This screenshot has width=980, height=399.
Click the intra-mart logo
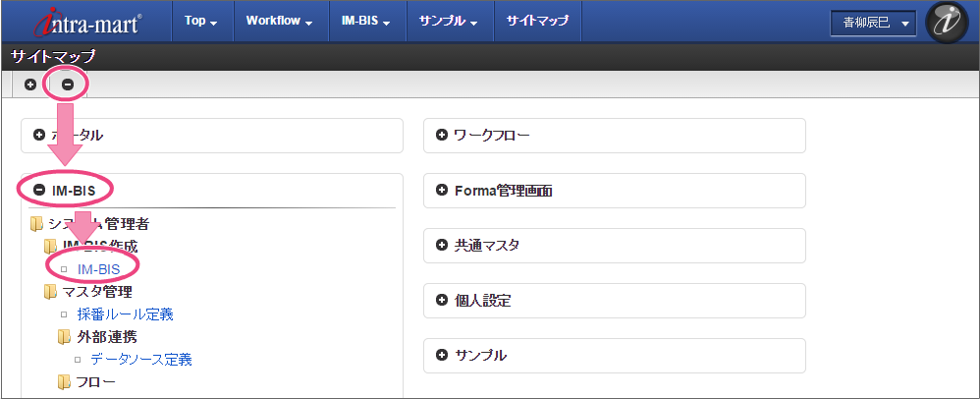click(86, 22)
